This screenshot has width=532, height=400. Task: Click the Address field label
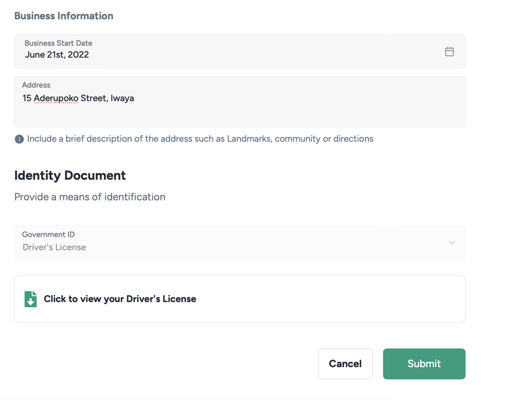point(36,85)
